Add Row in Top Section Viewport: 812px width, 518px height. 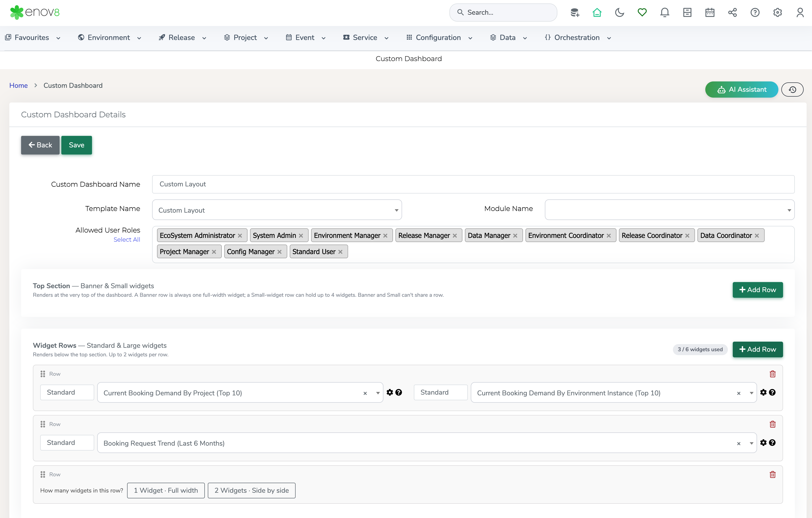pyautogui.click(x=757, y=290)
